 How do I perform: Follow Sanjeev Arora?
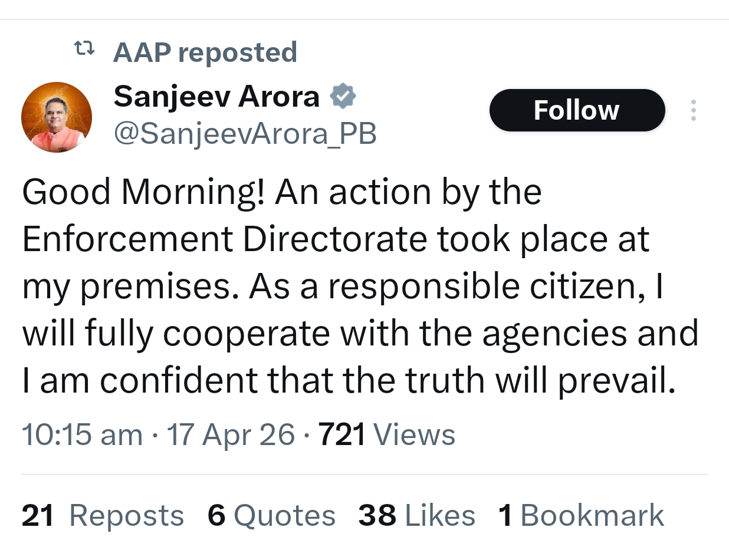click(576, 110)
